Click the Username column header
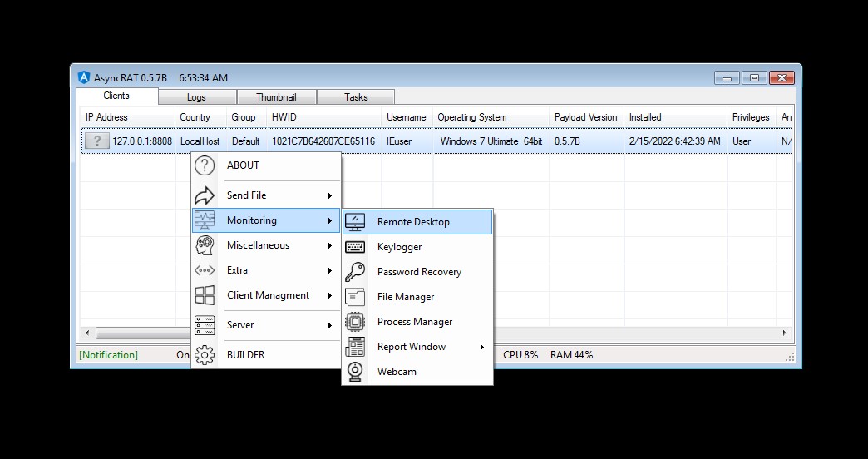This screenshot has width=868, height=459. [406, 117]
